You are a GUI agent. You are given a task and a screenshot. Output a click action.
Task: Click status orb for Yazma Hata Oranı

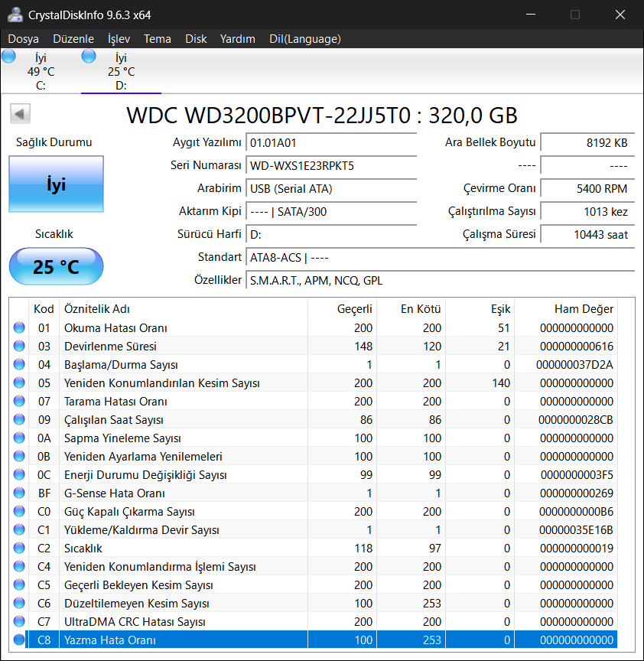pyautogui.click(x=19, y=640)
